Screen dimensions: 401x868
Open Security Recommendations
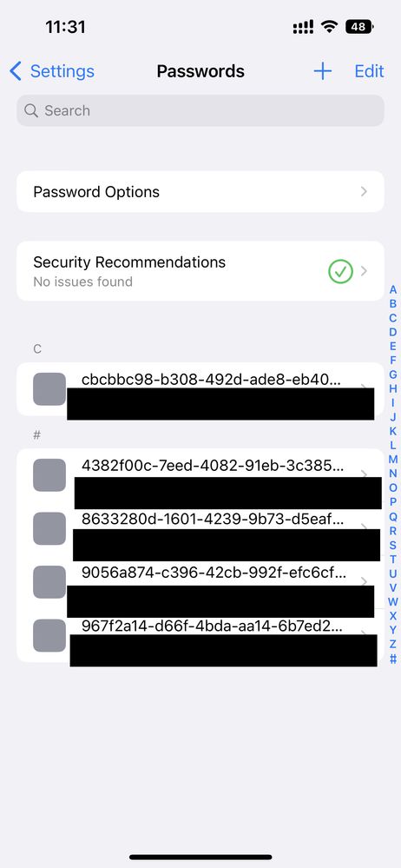[x=200, y=271]
